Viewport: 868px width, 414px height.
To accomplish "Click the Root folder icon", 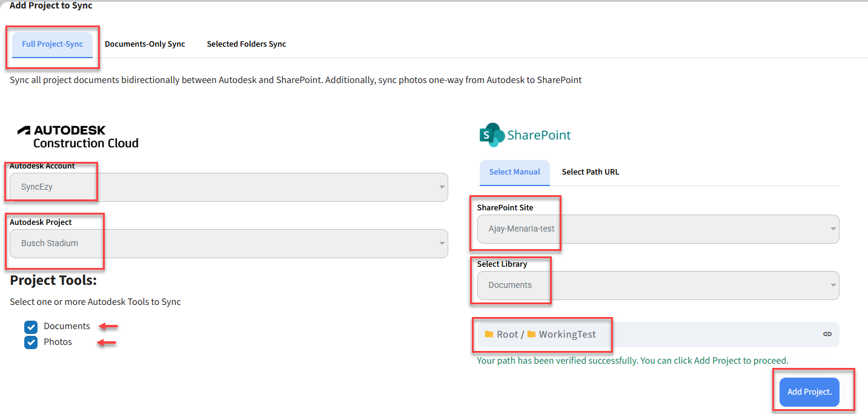I will (x=489, y=334).
